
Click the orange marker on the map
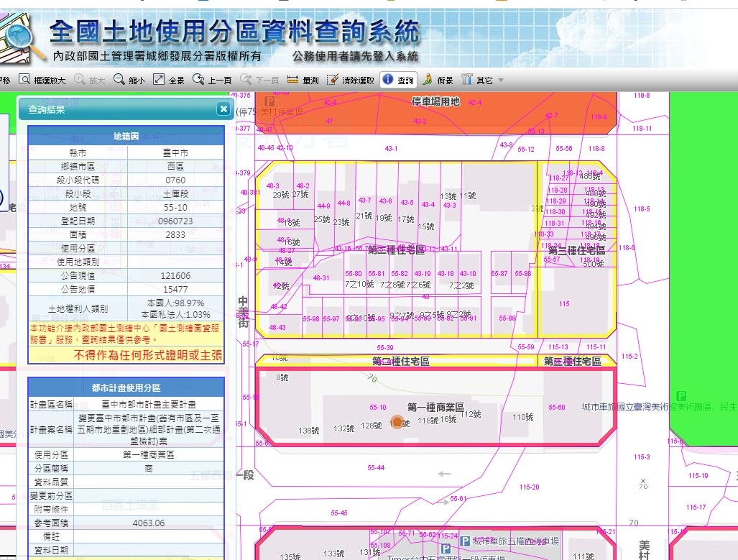click(396, 423)
